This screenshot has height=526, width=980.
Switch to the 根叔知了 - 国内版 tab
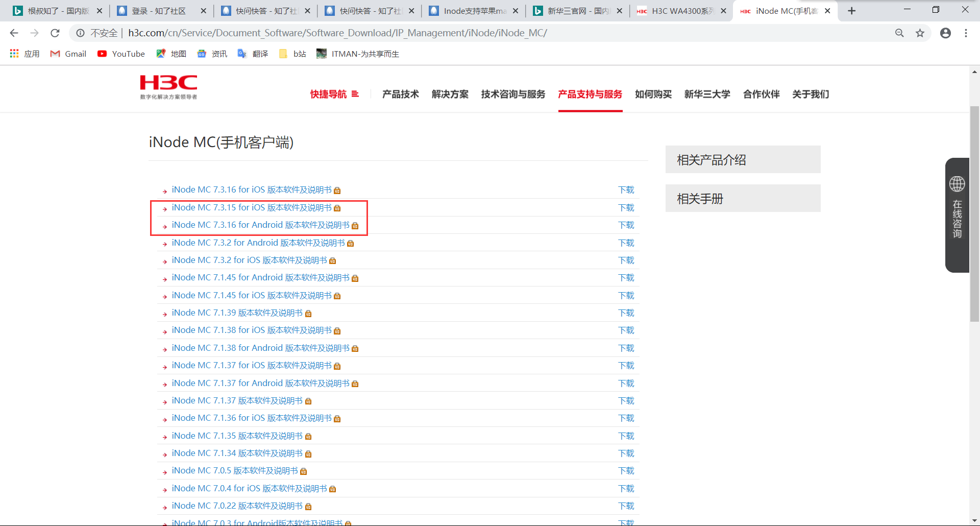pyautogui.click(x=57, y=11)
